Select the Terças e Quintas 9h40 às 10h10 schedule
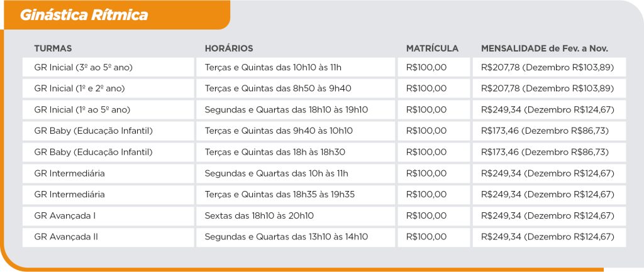Screen dimensions: 644x272 279,131
